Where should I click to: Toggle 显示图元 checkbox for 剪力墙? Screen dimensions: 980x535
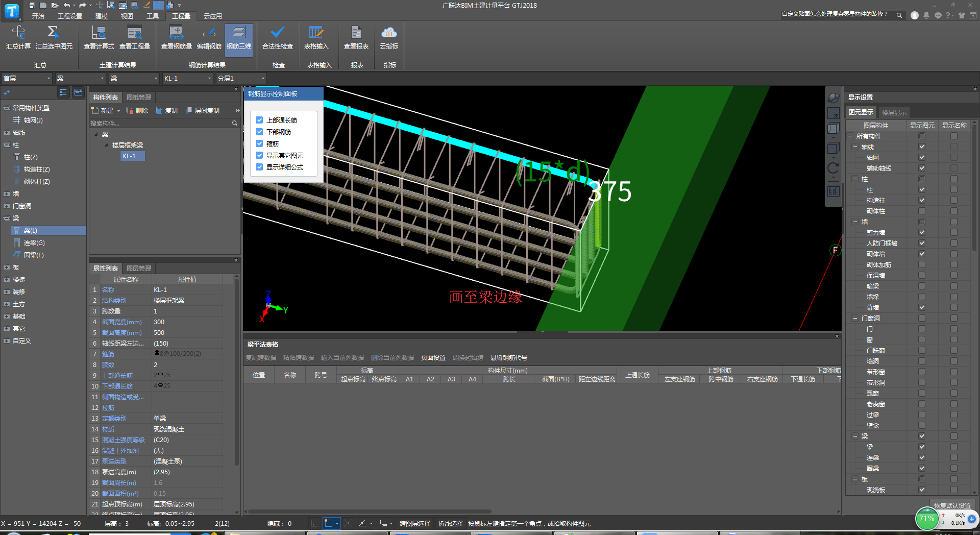click(922, 232)
